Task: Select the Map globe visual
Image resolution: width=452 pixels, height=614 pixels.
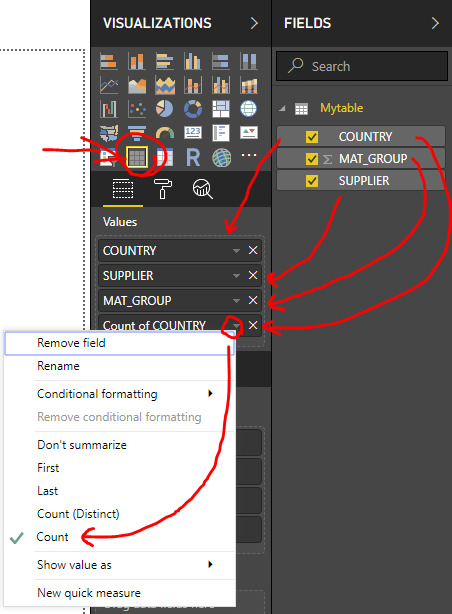Action: point(249,109)
